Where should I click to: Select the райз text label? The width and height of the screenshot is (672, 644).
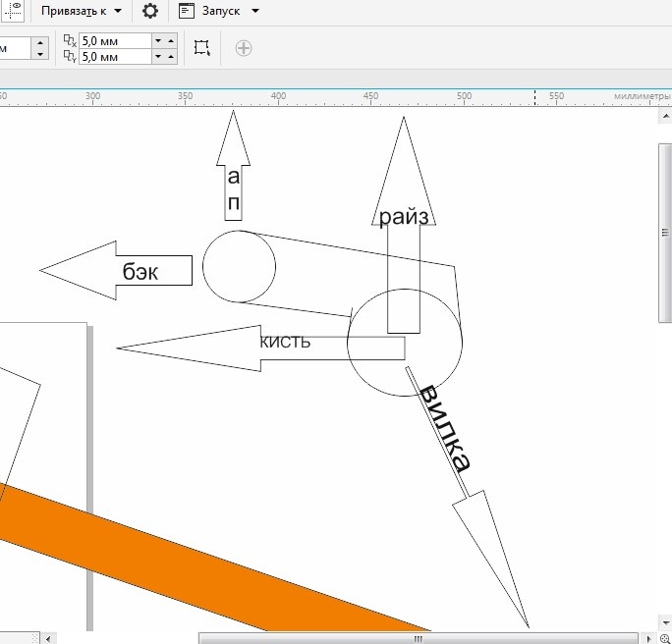click(x=404, y=217)
